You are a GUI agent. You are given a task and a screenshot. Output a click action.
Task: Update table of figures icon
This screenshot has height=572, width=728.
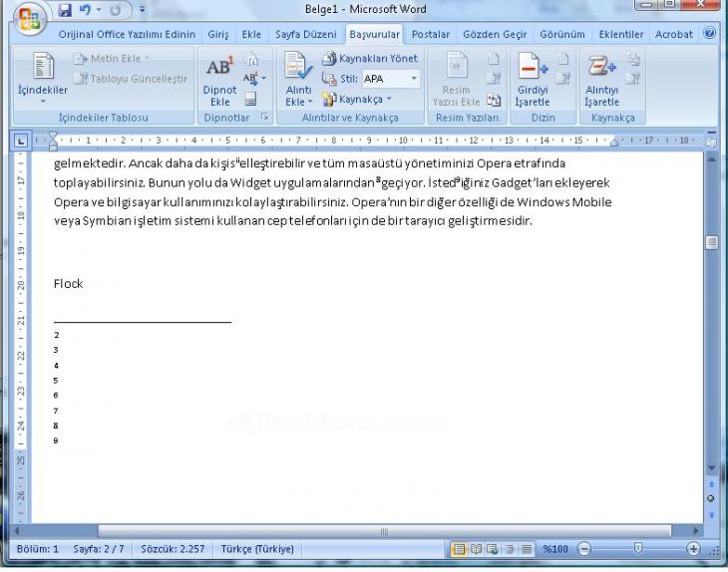tap(494, 79)
